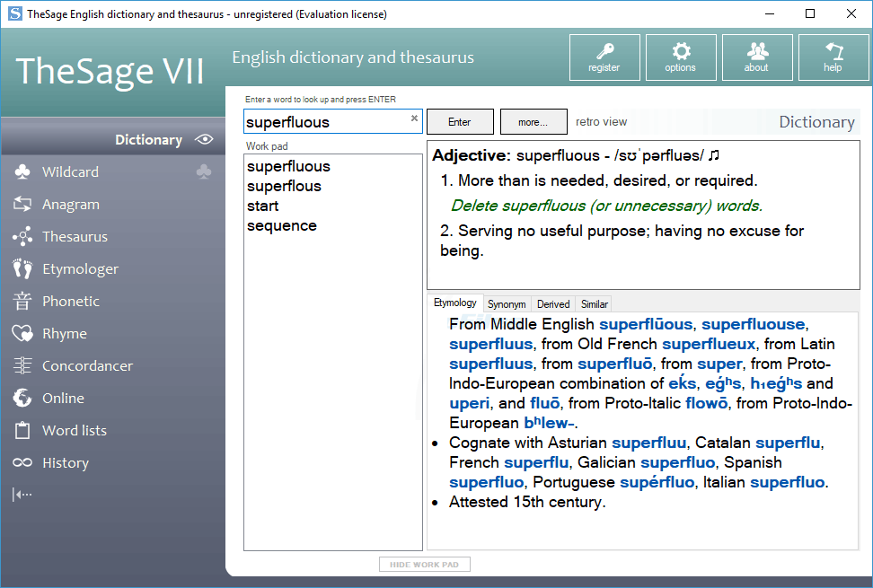Open the Thesaurus graph view
873x588 pixels.
click(x=75, y=237)
